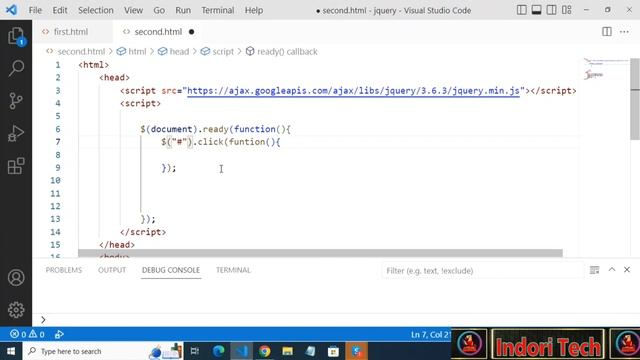
Task: Open the Windows Start button
Action: 11,351
